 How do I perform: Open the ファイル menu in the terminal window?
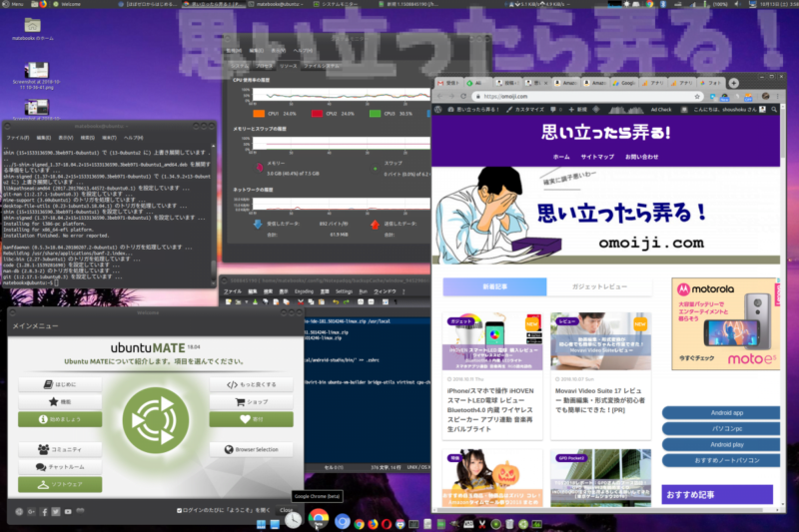coord(17,138)
